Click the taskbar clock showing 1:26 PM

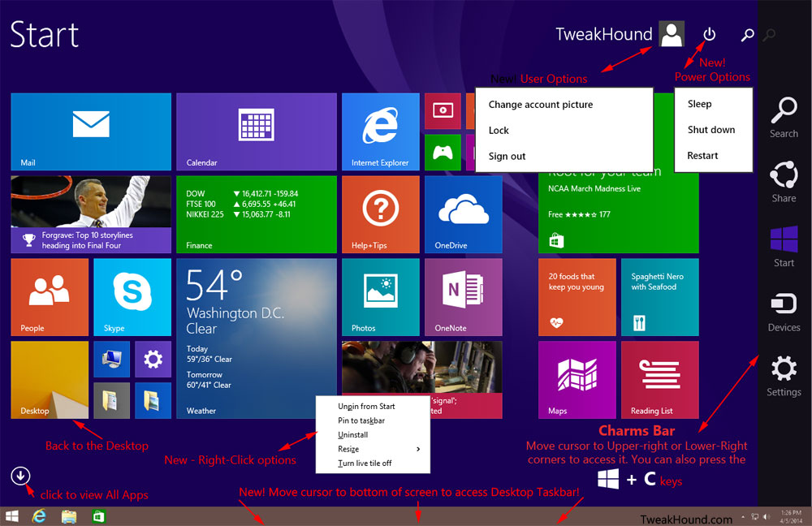790,517
